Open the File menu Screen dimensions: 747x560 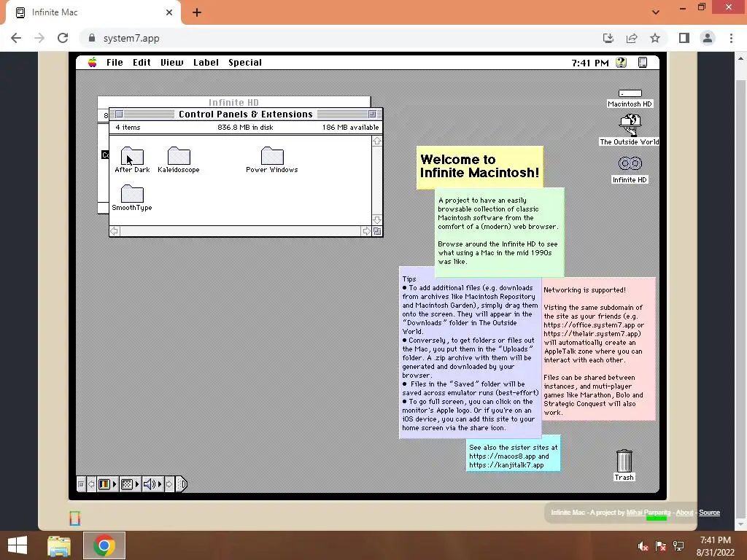click(115, 63)
